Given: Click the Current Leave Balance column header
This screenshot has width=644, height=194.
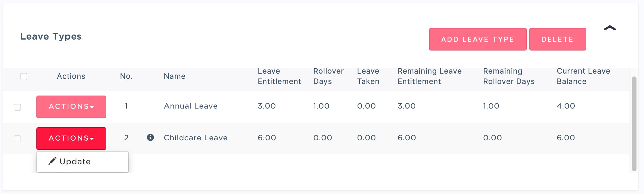Looking at the screenshot, I should (583, 76).
